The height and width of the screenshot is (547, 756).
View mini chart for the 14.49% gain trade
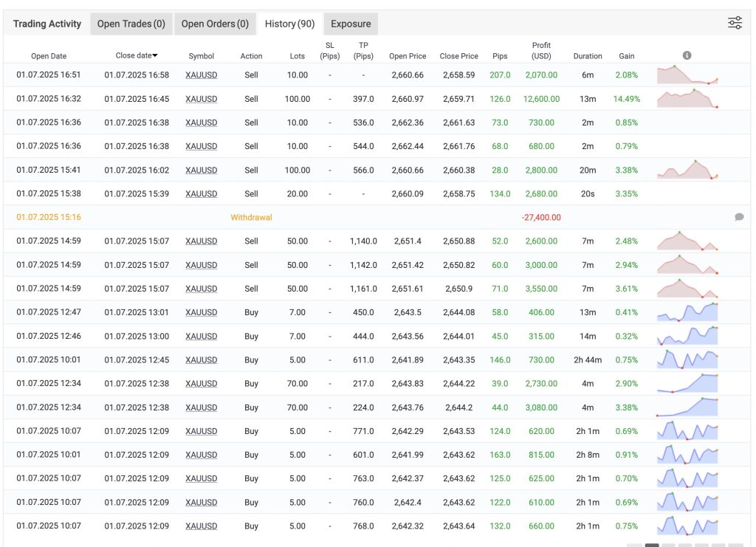click(x=687, y=98)
